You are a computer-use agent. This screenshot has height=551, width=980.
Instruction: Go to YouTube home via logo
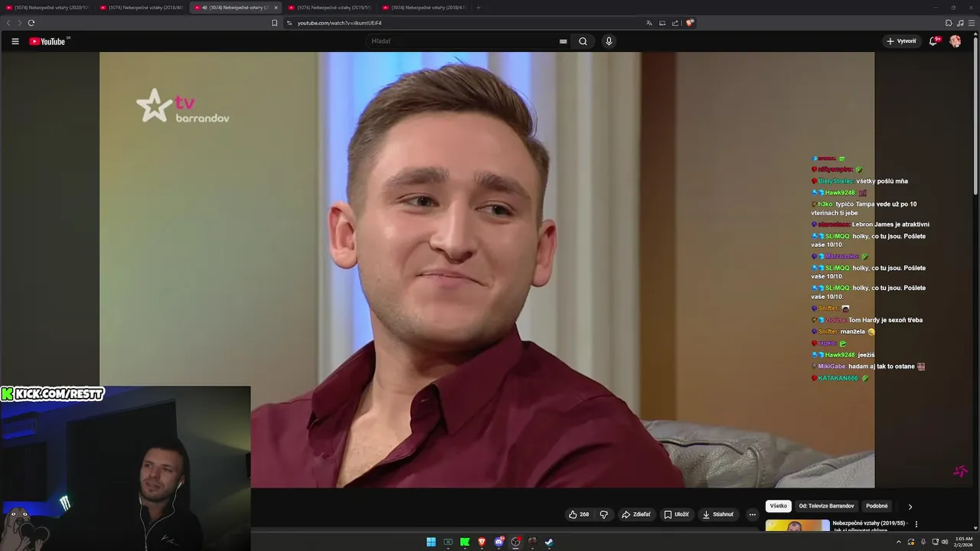[47, 41]
